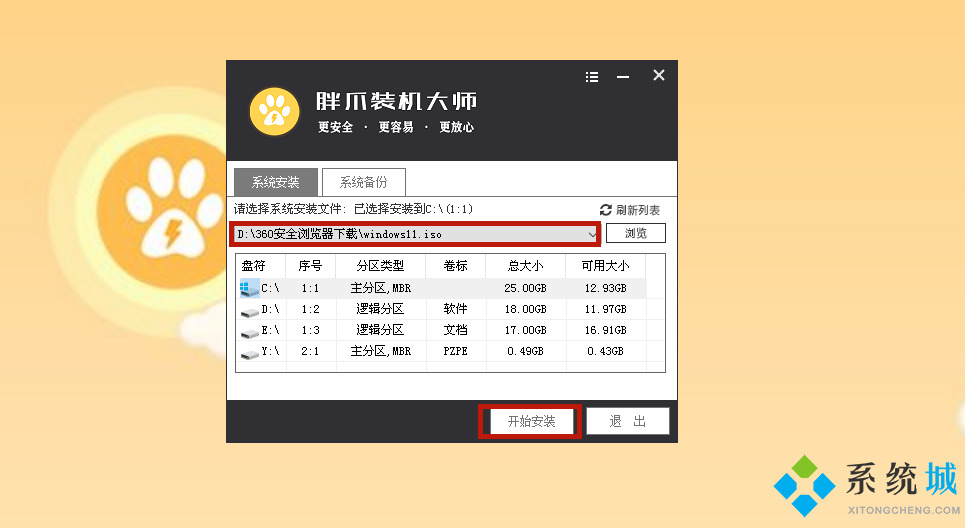Start installation with 开始安装 button
This screenshot has width=965, height=528.
point(531,422)
